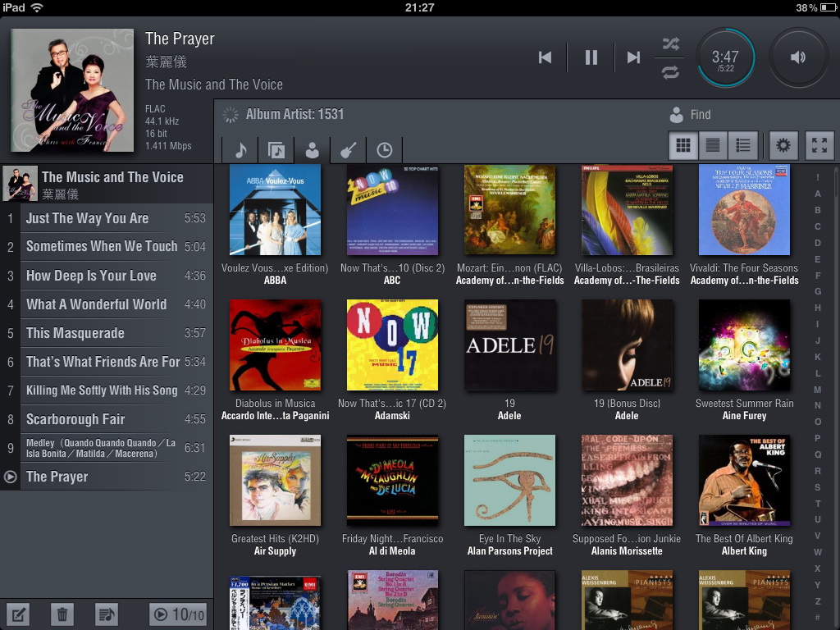Open The Best Of Albert King album
This screenshot has width=840, height=630.
click(x=744, y=481)
